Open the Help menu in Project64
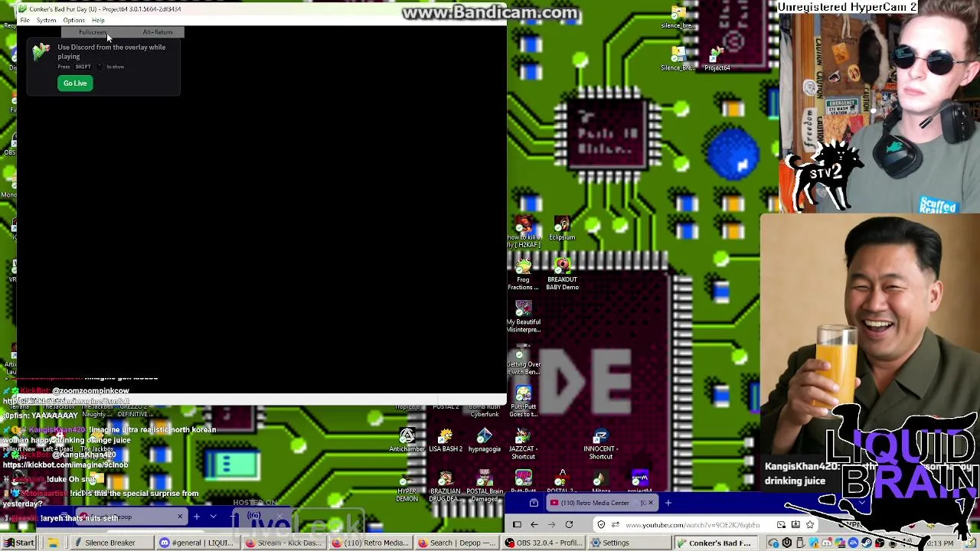 point(98,21)
